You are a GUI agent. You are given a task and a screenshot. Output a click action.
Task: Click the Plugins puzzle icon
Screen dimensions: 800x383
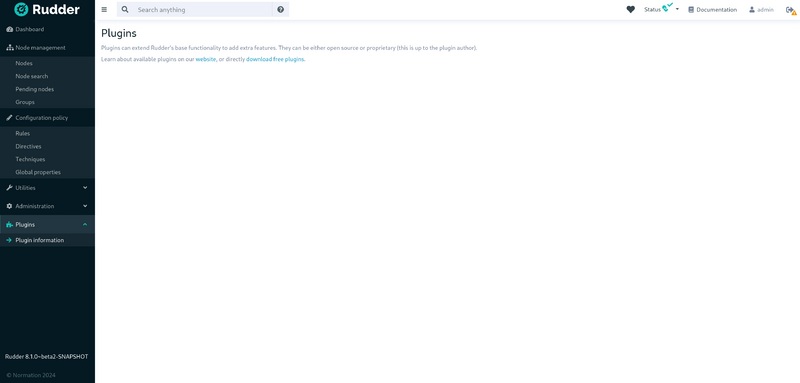[9, 224]
